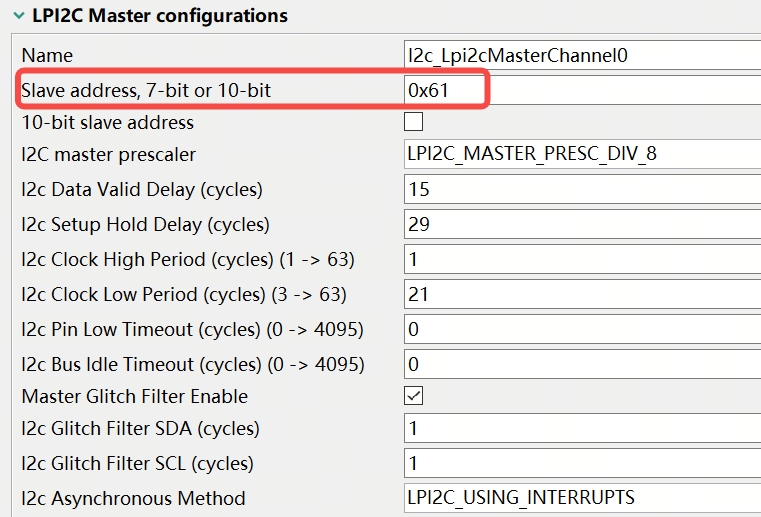Click the I2c Clock High Period field
The height and width of the screenshot is (517, 761).
pyautogui.click(x=580, y=260)
